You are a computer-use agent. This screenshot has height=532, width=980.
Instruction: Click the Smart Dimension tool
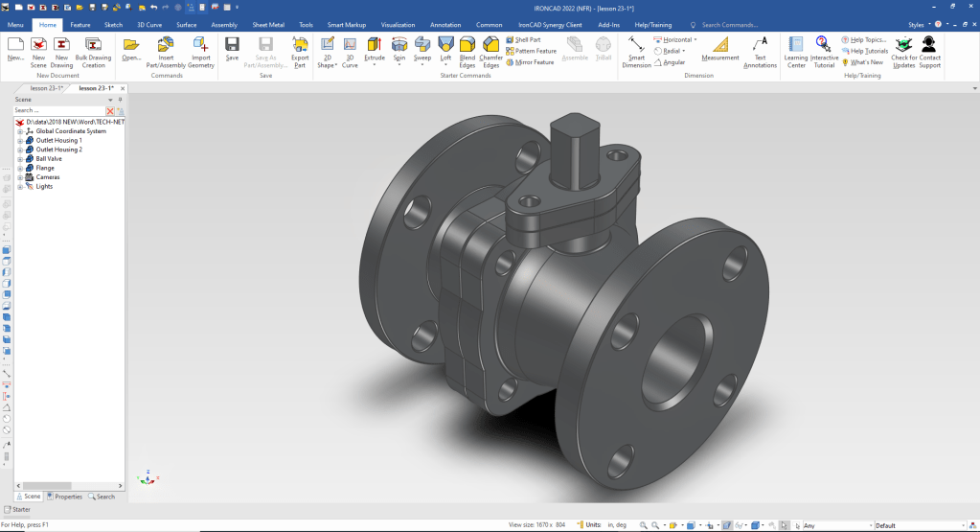(x=636, y=44)
